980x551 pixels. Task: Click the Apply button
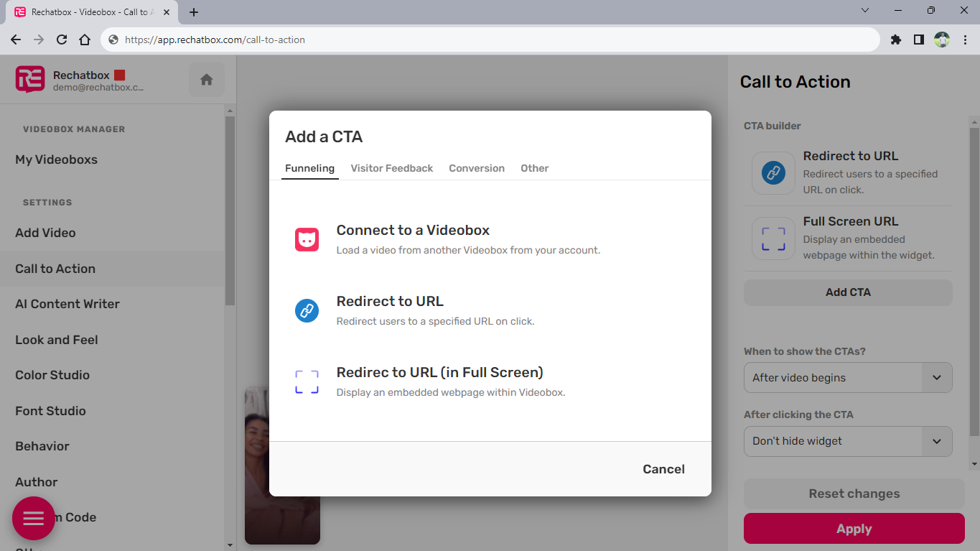coord(854,529)
